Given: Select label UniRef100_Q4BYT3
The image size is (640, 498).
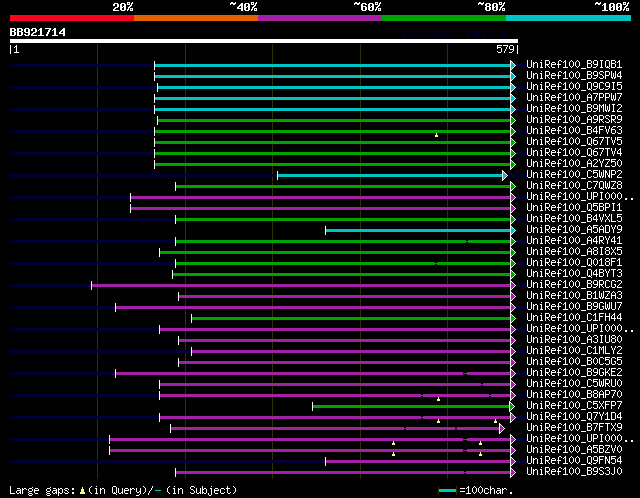Looking at the screenshot, I should pos(574,274).
